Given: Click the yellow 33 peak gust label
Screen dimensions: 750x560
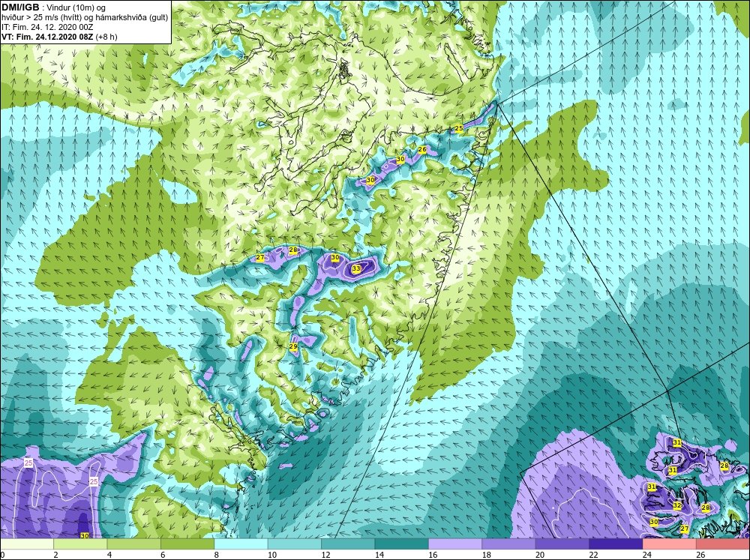Looking at the screenshot, I should (355, 269).
